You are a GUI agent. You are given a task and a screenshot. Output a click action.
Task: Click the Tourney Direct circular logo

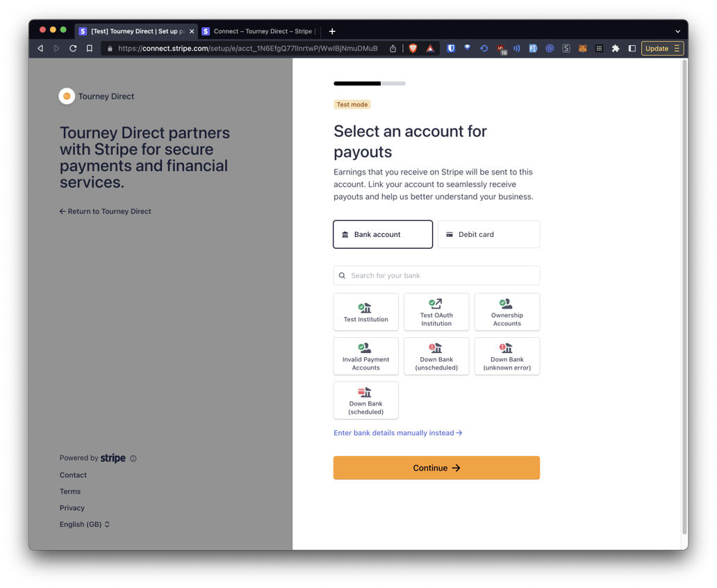coord(66,96)
